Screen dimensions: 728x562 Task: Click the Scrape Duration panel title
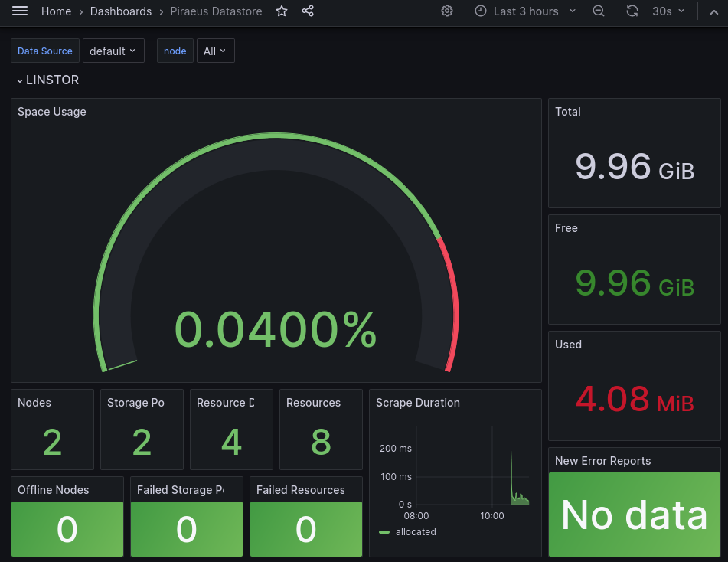tap(417, 403)
